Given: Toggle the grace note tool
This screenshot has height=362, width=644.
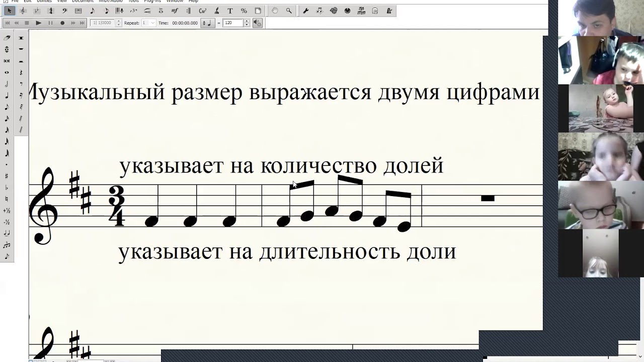Looking at the screenshot, I should (x=7, y=256).
